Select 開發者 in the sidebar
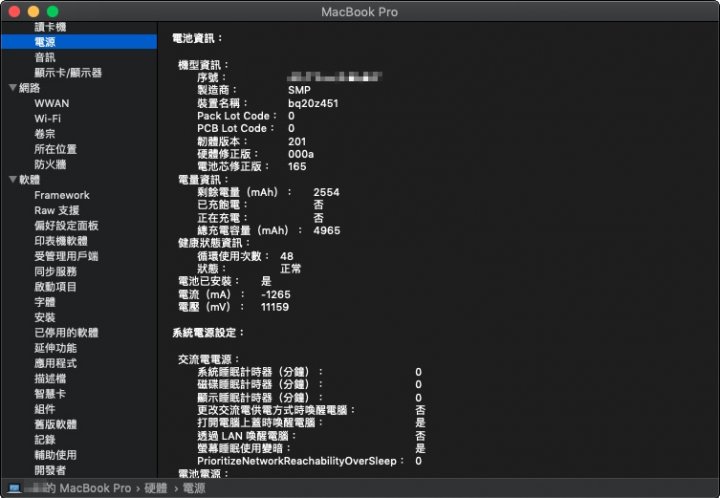Image resolution: width=720 pixels, height=498 pixels. tap(51, 470)
